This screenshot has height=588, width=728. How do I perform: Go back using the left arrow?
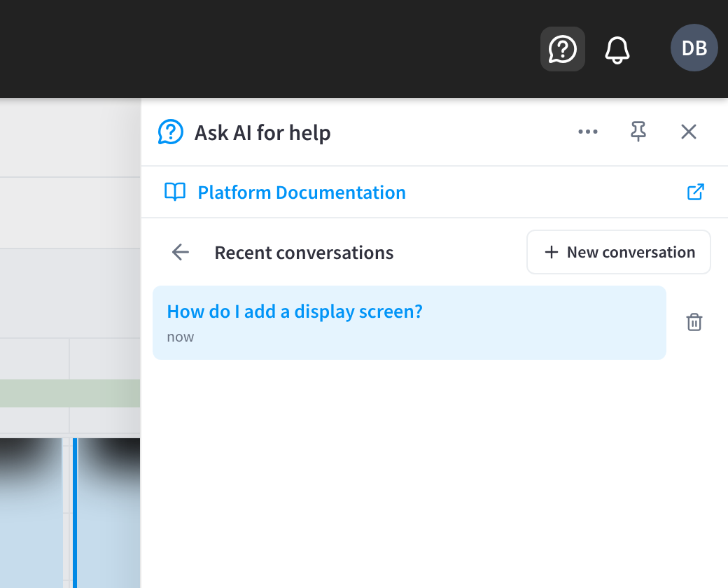[x=180, y=252]
